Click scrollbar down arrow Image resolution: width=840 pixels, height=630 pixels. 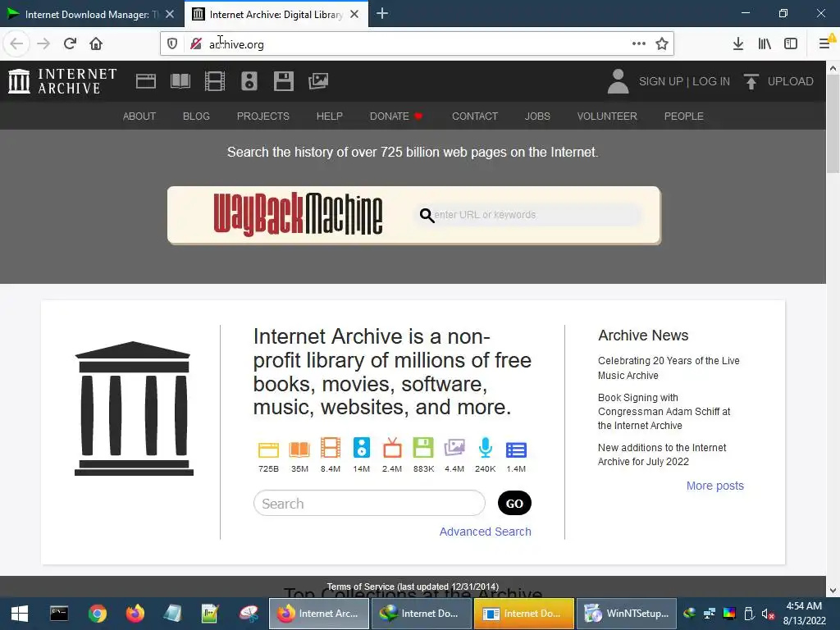point(833,590)
